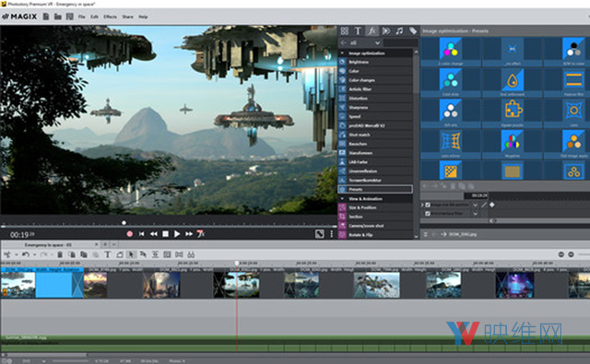Viewport: 590px width, 364px height.
Task: Choose the Jigsaw puzzle preset thumbnail
Action: point(512,112)
